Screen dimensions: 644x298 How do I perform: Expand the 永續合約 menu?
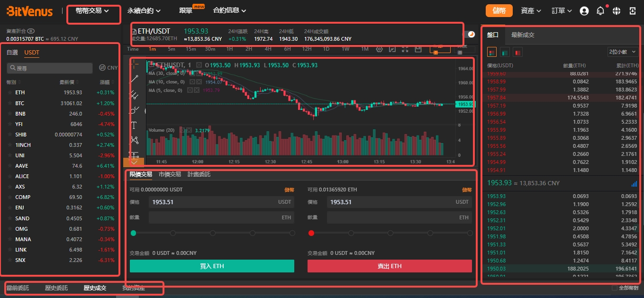pos(144,10)
